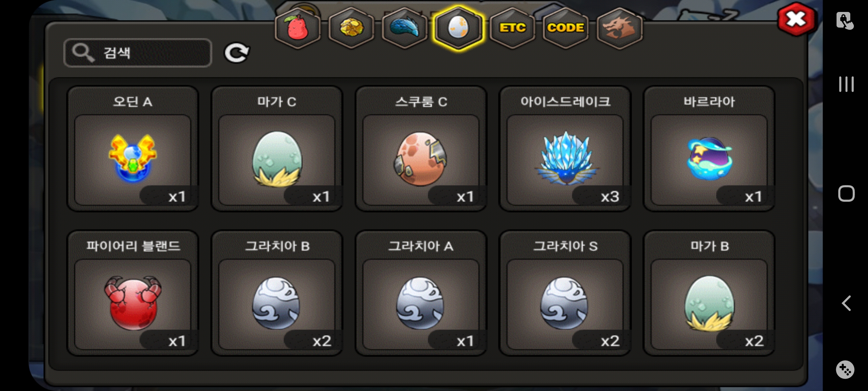Screen dimensions: 868x391
Task: Open the blue dragon scale tab
Action: (405, 28)
